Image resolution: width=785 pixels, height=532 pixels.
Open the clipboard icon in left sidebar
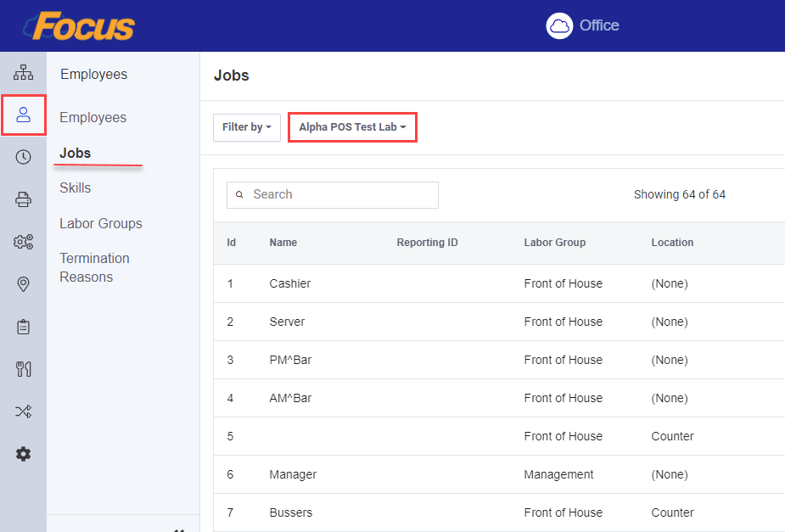pyautogui.click(x=23, y=327)
